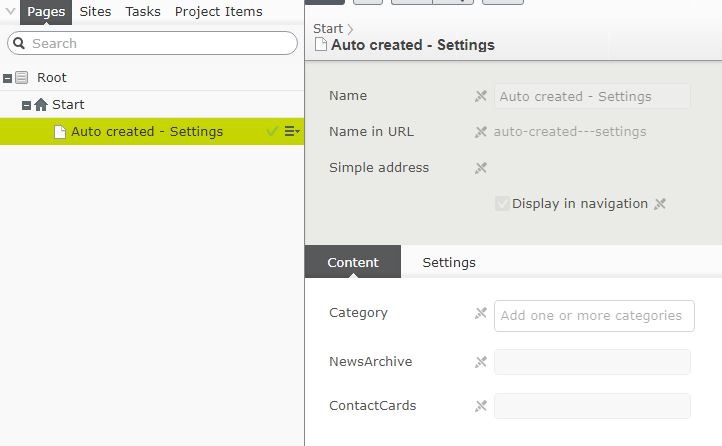Click the Start breadcrumb link

[x=327, y=29]
